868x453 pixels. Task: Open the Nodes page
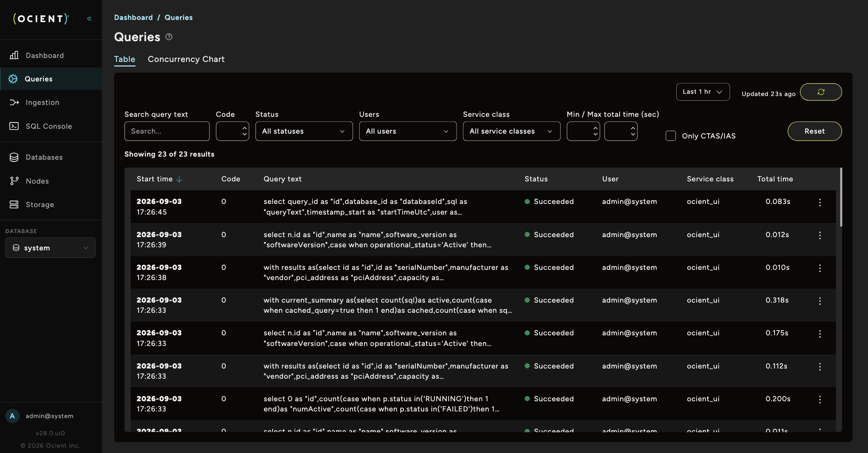[x=51, y=181]
